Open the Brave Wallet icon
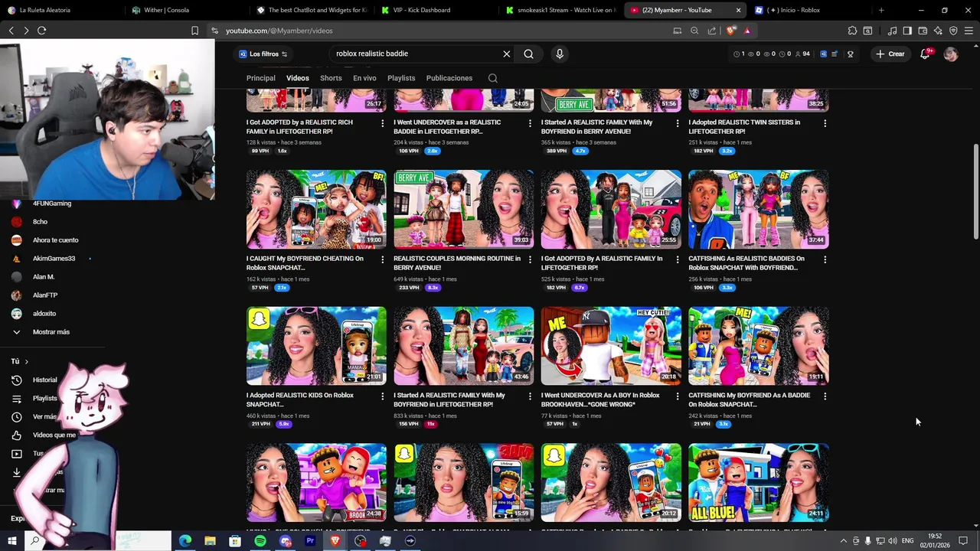 [x=923, y=31]
